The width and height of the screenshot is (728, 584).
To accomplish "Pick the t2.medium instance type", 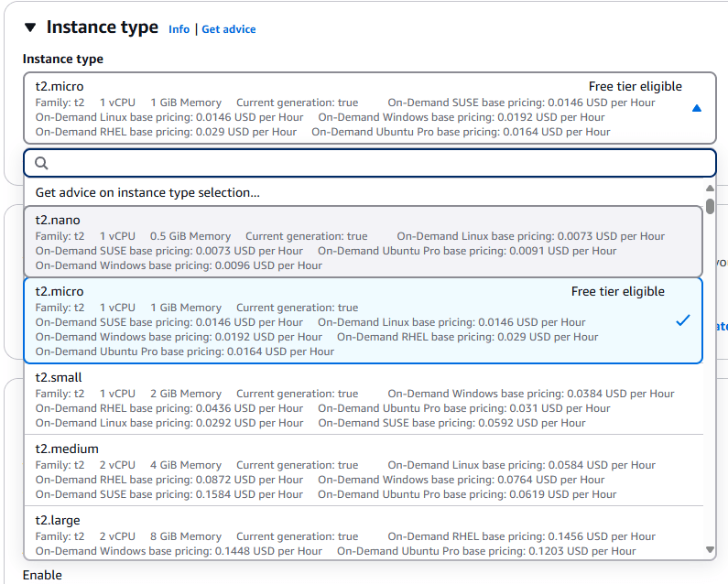I will pos(363,470).
